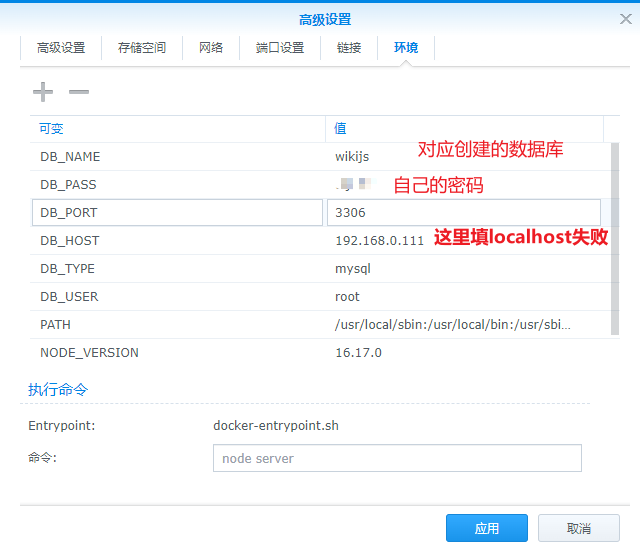Click the variables table vertical scrollbar
The height and width of the screenshot is (548, 640).
(615, 239)
